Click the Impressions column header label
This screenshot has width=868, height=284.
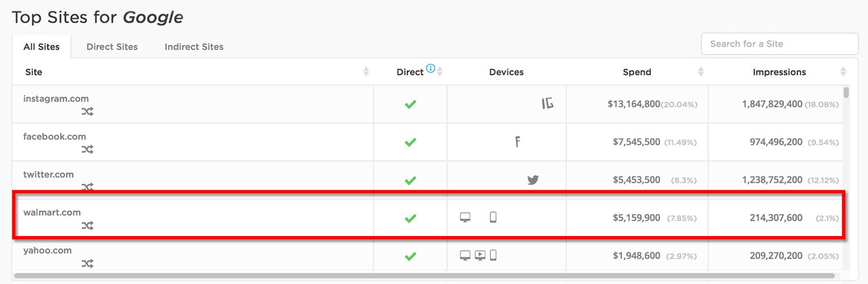[779, 72]
